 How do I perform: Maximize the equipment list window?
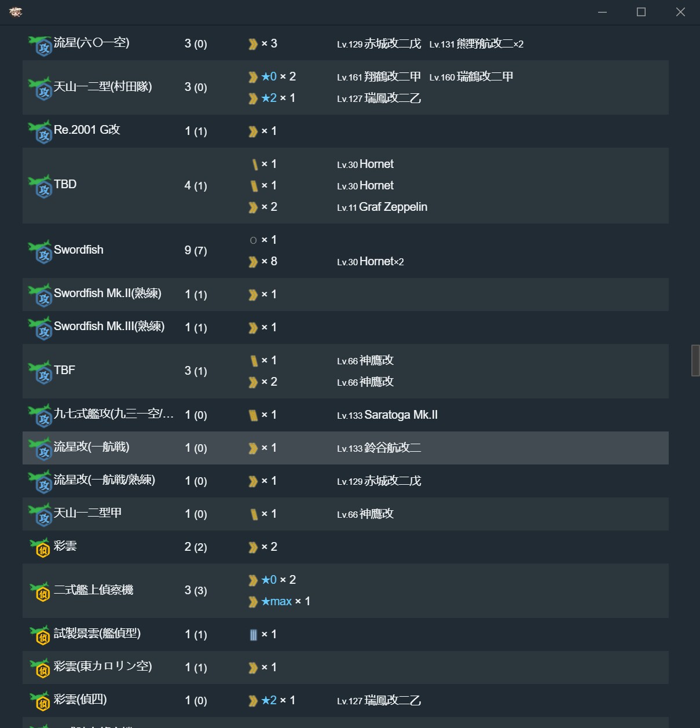641,12
